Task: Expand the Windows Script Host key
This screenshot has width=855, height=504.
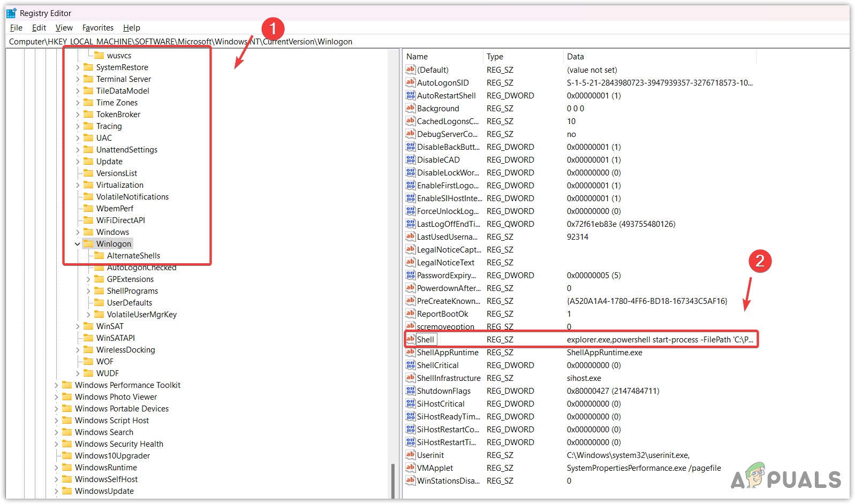Action: [56, 421]
